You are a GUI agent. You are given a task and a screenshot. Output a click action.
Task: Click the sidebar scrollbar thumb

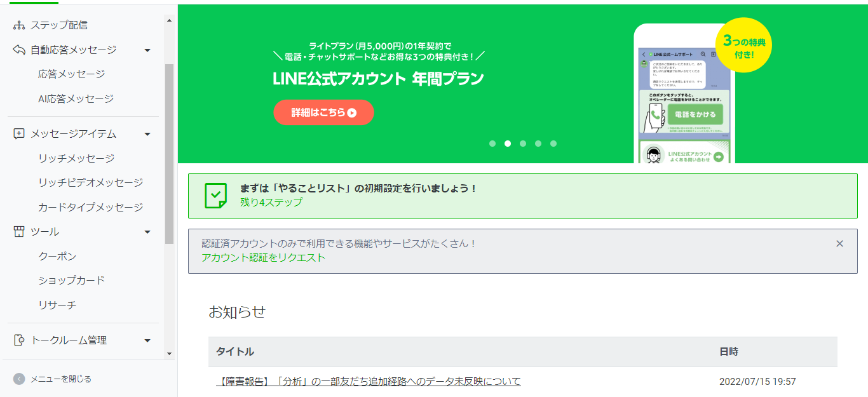pyautogui.click(x=169, y=154)
